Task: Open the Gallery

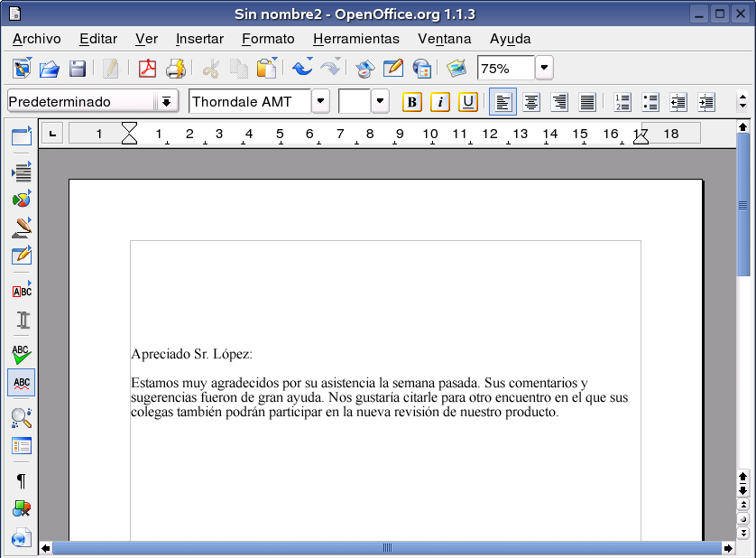Action: (x=456, y=68)
